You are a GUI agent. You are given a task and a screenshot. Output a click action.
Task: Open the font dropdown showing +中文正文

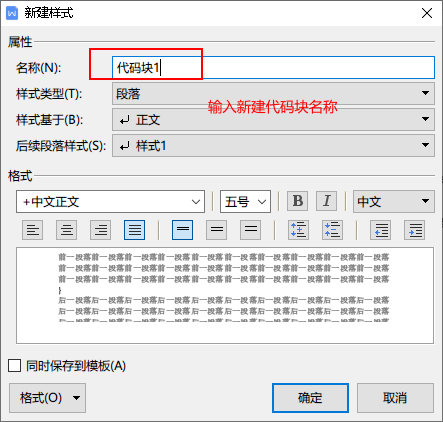[x=110, y=201]
